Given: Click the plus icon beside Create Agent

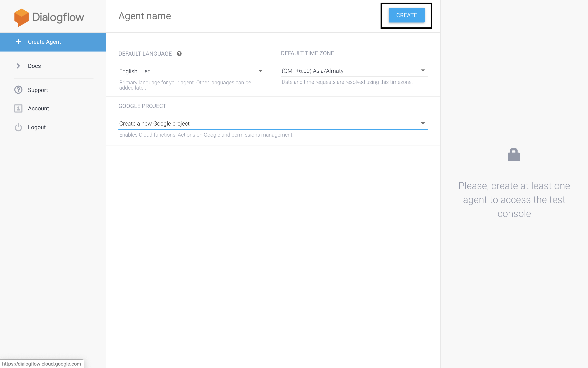Looking at the screenshot, I should pos(18,42).
